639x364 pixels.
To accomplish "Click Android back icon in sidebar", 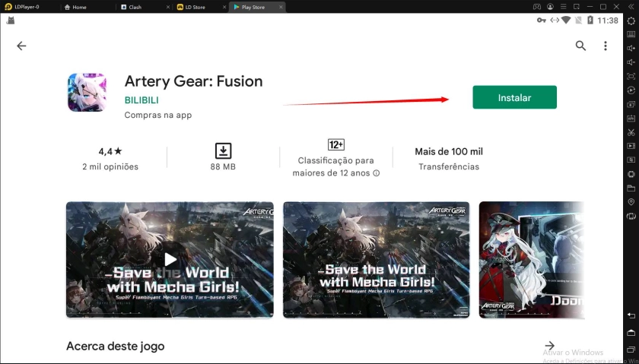I will [631, 315].
